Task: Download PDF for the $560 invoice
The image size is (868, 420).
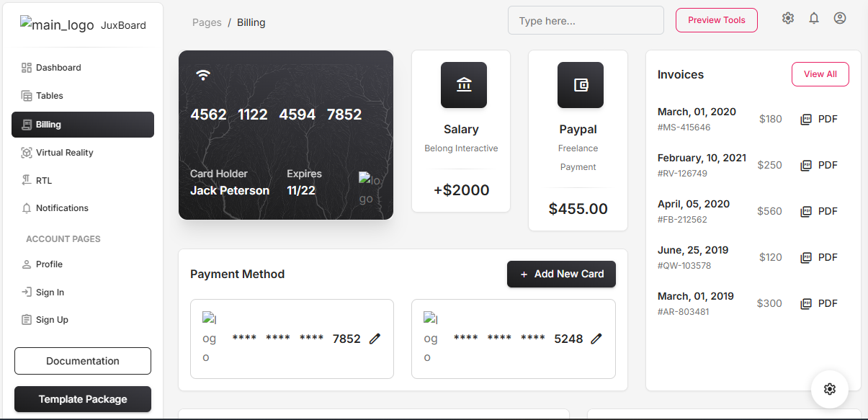Action: [819, 212]
